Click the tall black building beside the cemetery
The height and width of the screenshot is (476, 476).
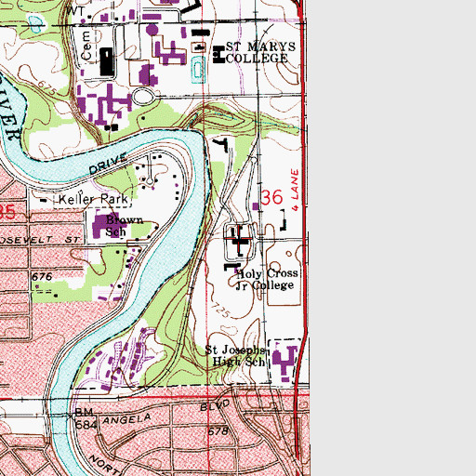pos(107,61)
